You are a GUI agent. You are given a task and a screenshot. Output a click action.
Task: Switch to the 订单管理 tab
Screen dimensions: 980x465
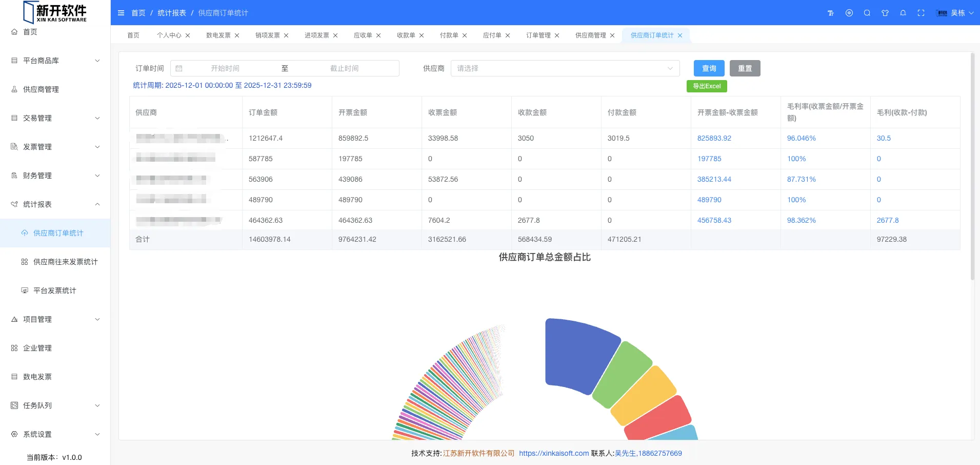click(x=538, y=35)
